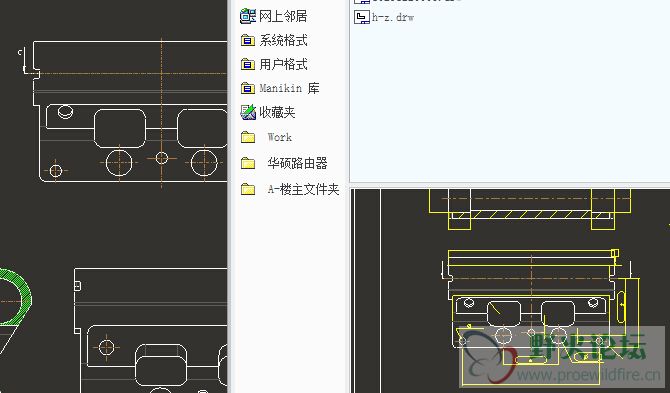Click the 收藏夹 favorites icon

tap(248, 112)
